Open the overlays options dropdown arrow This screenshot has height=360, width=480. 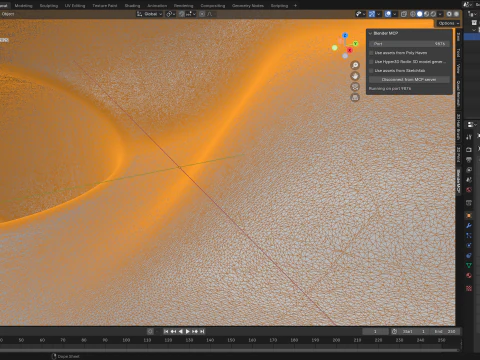point(395,14)
